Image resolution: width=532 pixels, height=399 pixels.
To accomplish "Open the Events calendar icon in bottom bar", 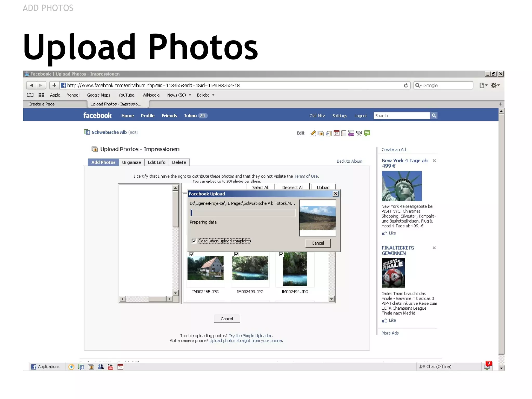I will 120,367.
